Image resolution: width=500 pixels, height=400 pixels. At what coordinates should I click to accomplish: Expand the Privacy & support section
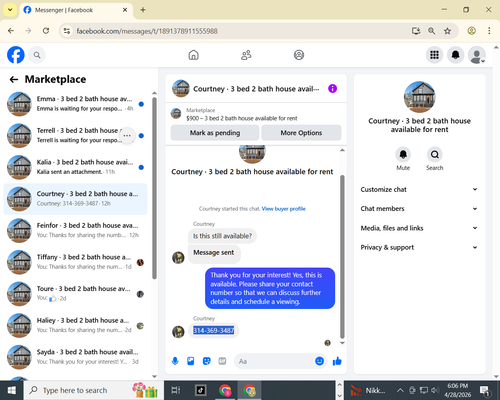(419, 247)
